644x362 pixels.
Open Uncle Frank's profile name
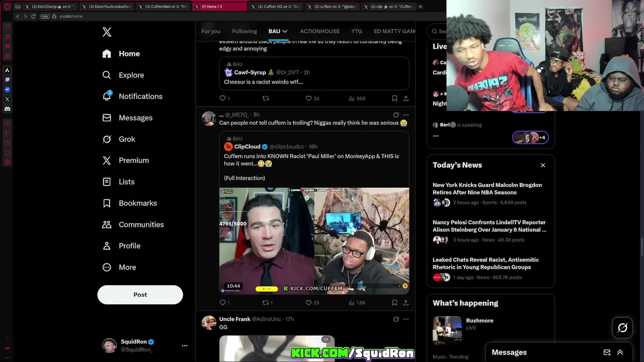click(x=234, y=319)
